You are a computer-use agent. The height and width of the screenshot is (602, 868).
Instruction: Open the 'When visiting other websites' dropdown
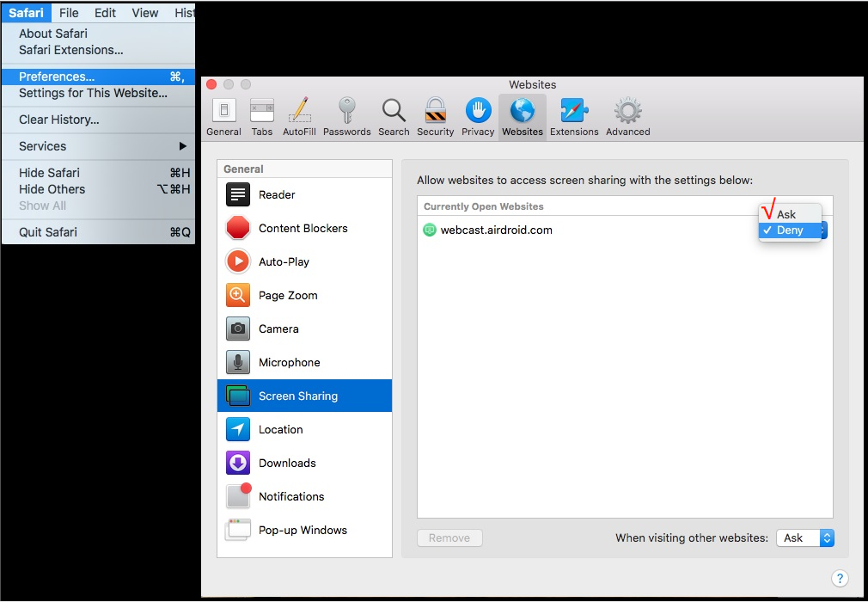(x=805, y=537)
